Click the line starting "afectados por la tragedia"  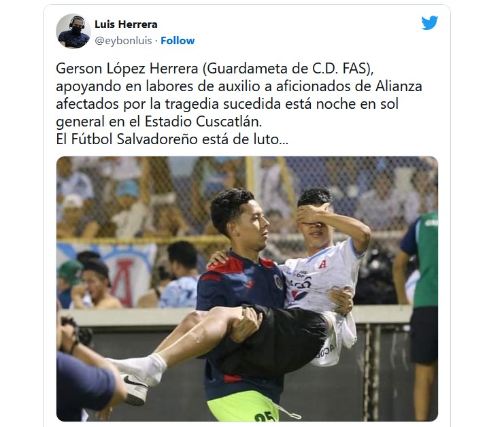coord(227,104)
